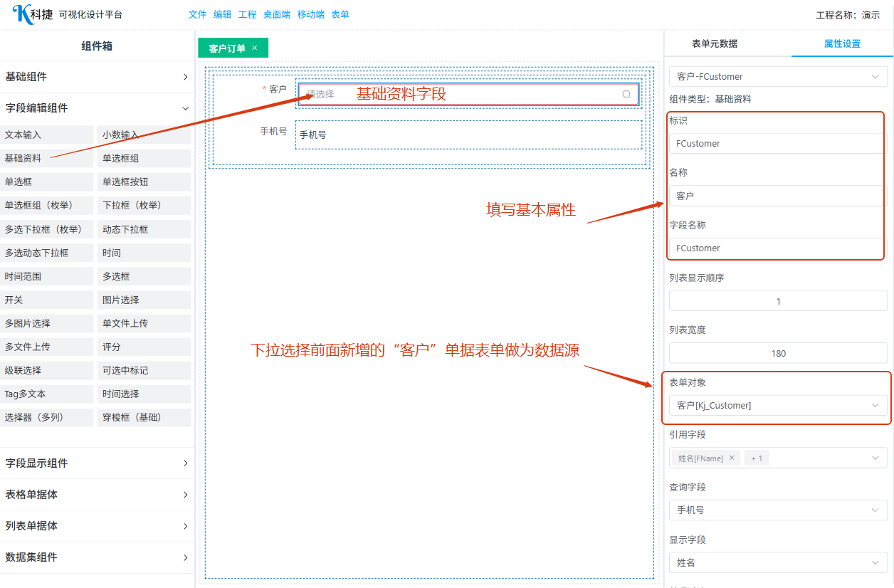Expand the 数据集组件 section
Screen dimensions: 894x588
[x=97, y=557]
